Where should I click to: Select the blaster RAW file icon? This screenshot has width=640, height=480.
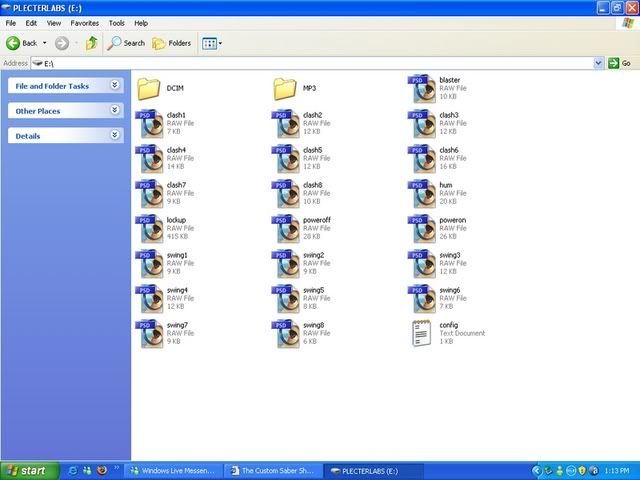click(x=422, y=88)
